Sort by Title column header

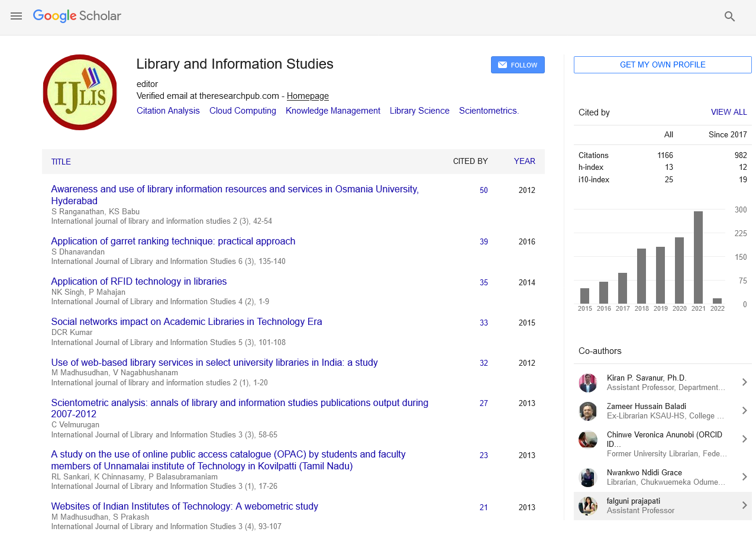click(61, 162)
